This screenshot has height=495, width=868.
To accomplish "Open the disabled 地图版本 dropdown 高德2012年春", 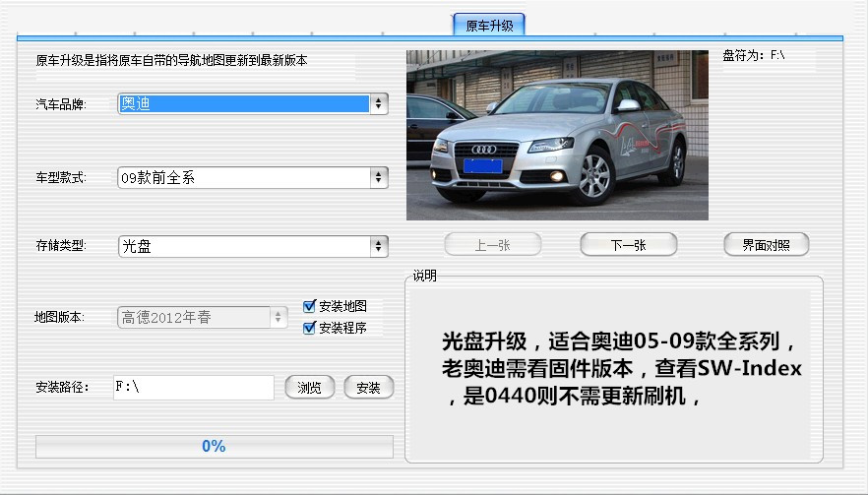I will 202,317.
